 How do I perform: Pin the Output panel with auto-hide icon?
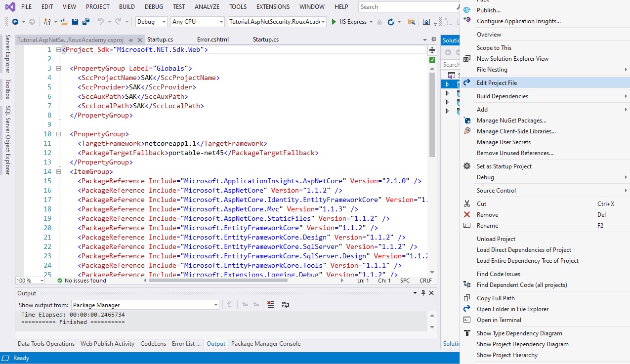423,293
